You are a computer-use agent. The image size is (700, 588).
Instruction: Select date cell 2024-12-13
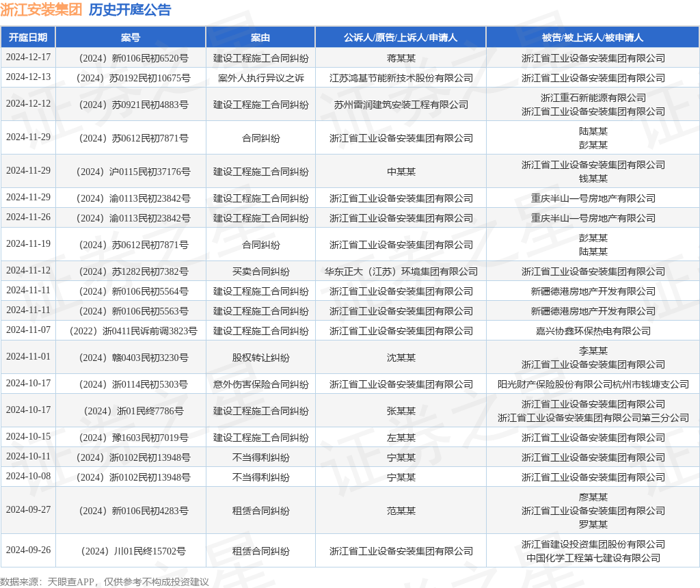28,77
